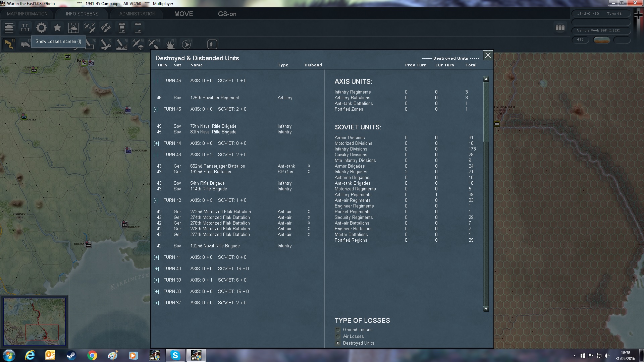Select the F11 explosion icon
The height and width of the screenshot is (362, 644).
click(x=170, y=44)
